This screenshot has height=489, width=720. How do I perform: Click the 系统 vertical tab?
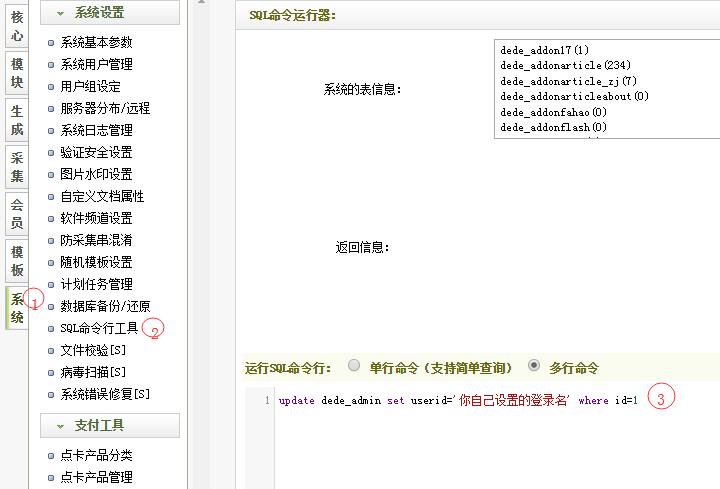pyautogui.click(x=17, y=308)
